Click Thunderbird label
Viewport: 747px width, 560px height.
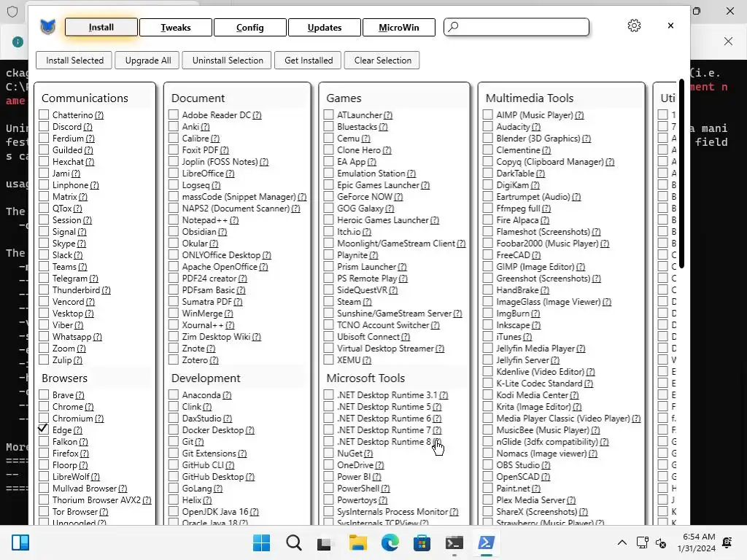click(76, 290)
